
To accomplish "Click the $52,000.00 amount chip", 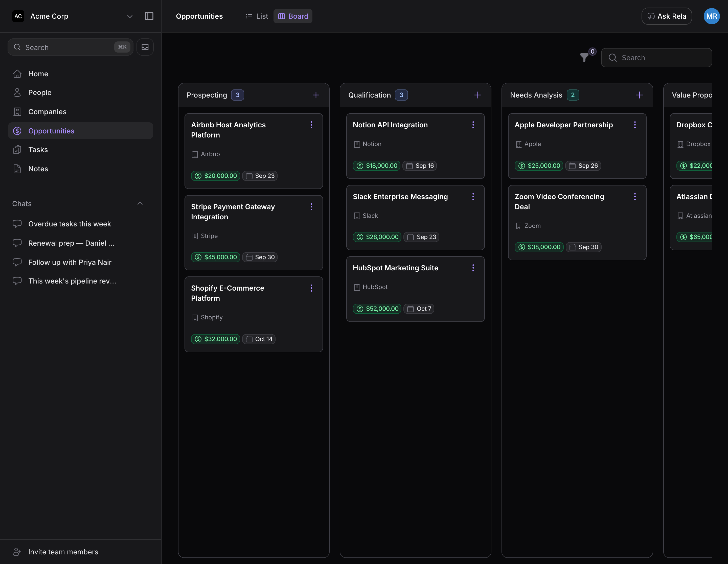I will point(377,309).
